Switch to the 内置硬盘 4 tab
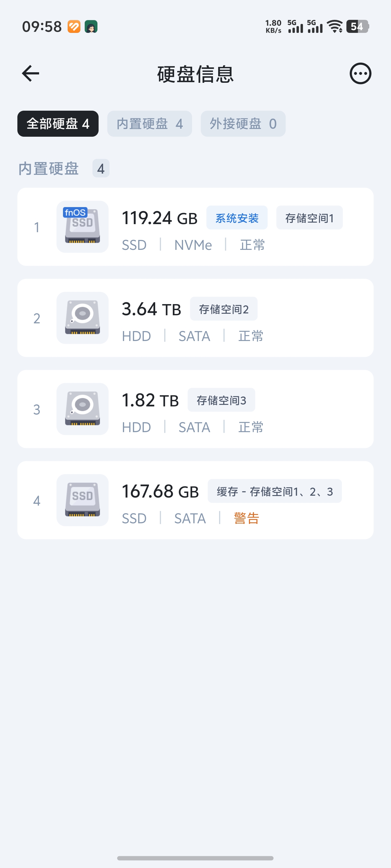This screenshot has width=391, height=868. [150, 124]
